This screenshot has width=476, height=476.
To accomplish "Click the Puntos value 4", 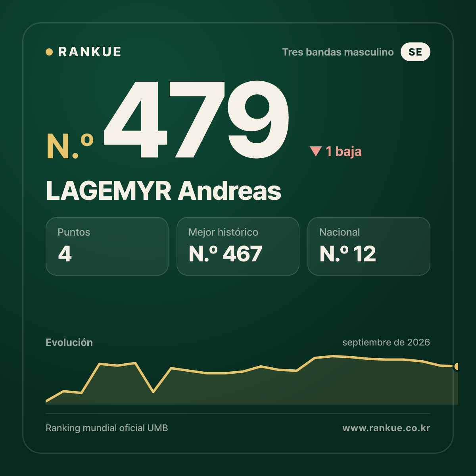I will (65, 254).
